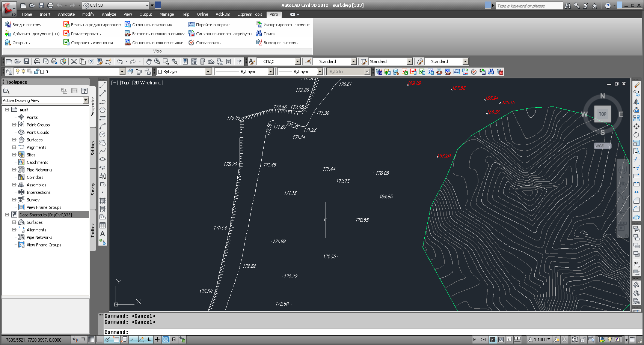Click the Mirror tool in Modify toolbar
644x345 pixels.
[x=636, y=102]
